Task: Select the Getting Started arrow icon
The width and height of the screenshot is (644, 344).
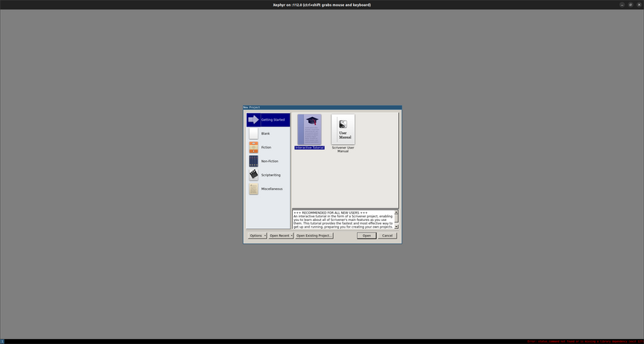Action: (253, 119)
